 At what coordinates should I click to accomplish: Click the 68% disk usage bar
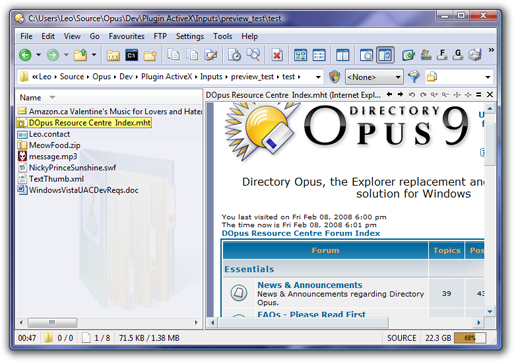[470, 338]
